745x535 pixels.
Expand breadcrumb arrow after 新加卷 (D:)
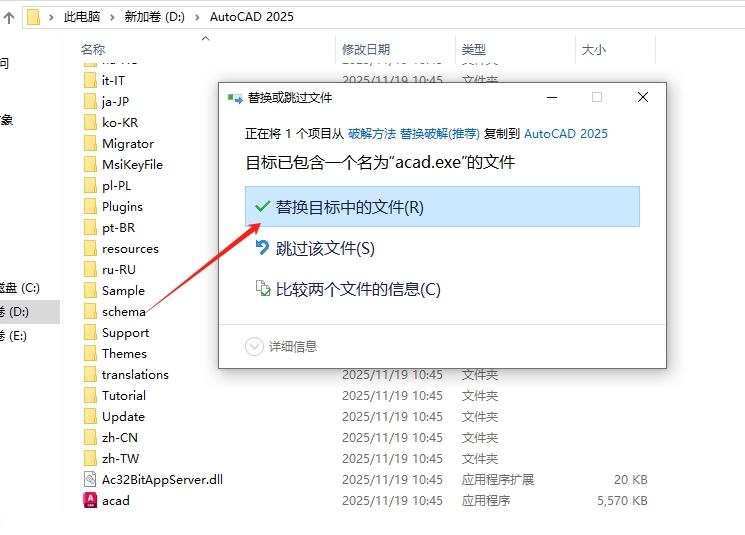tap(197, 18)
